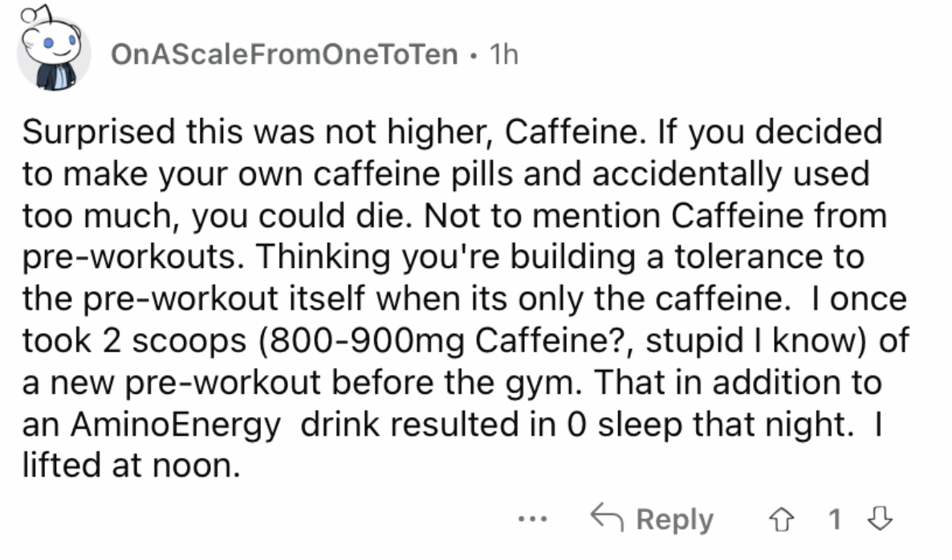
Task: Open the three-dot more options menu
Action: 532,519
